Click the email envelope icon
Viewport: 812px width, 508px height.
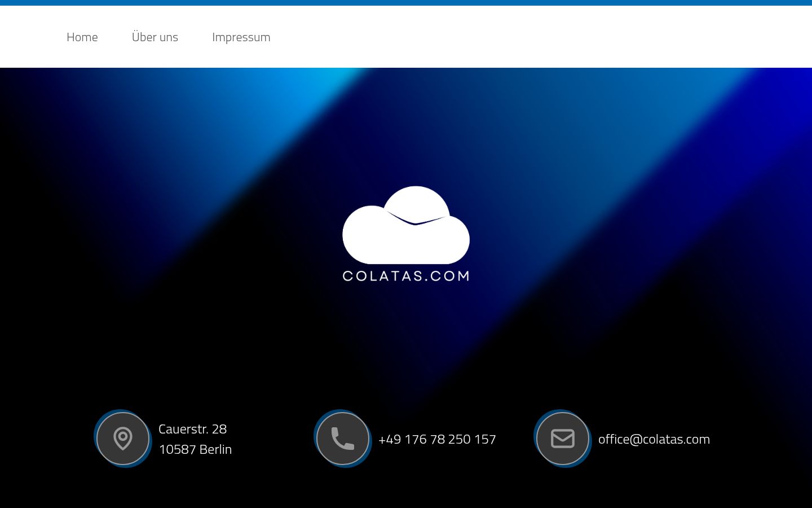click(x=563, y=439)
